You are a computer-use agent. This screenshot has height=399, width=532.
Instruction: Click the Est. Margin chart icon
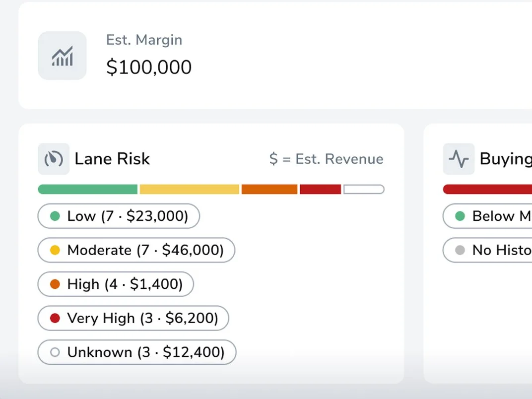[x=62, y=56]
